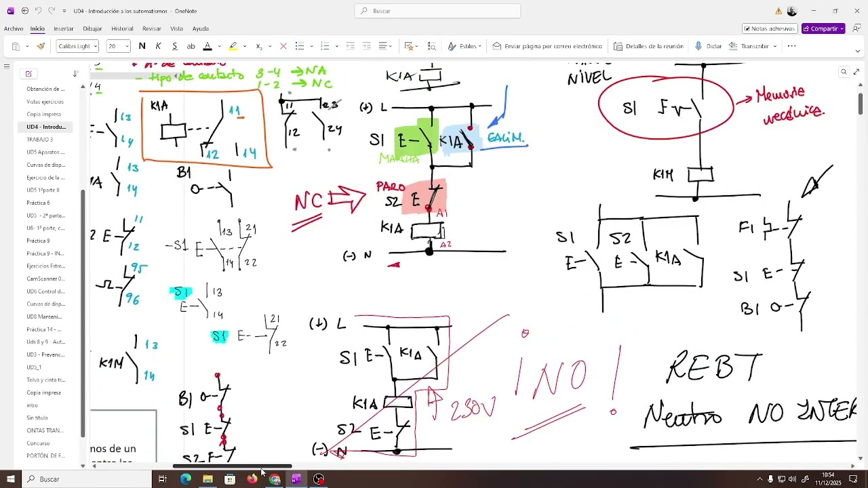
Task: Click the undo arrow in title bar
Action: [39, 11]
